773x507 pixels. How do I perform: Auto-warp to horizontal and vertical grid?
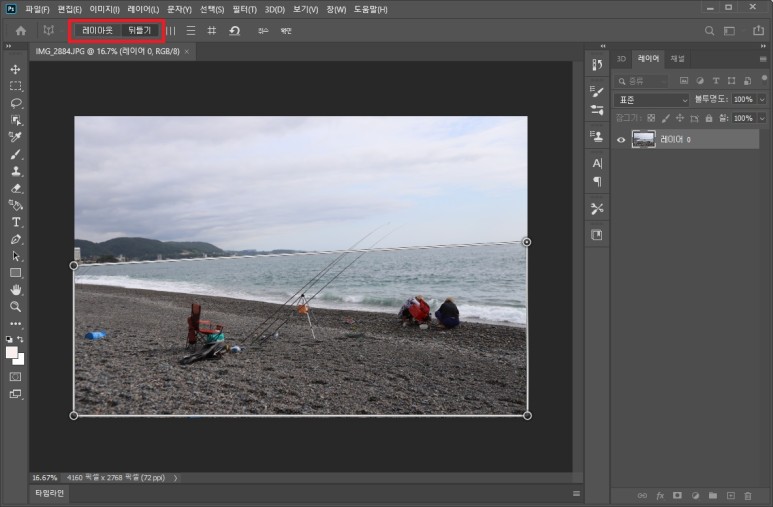[x=211, y=31]
